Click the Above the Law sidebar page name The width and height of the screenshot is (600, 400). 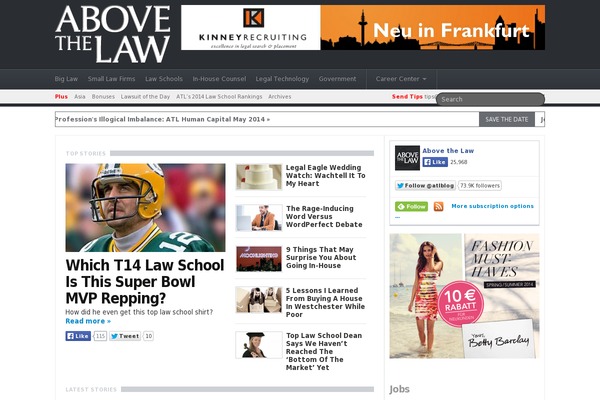448,151
